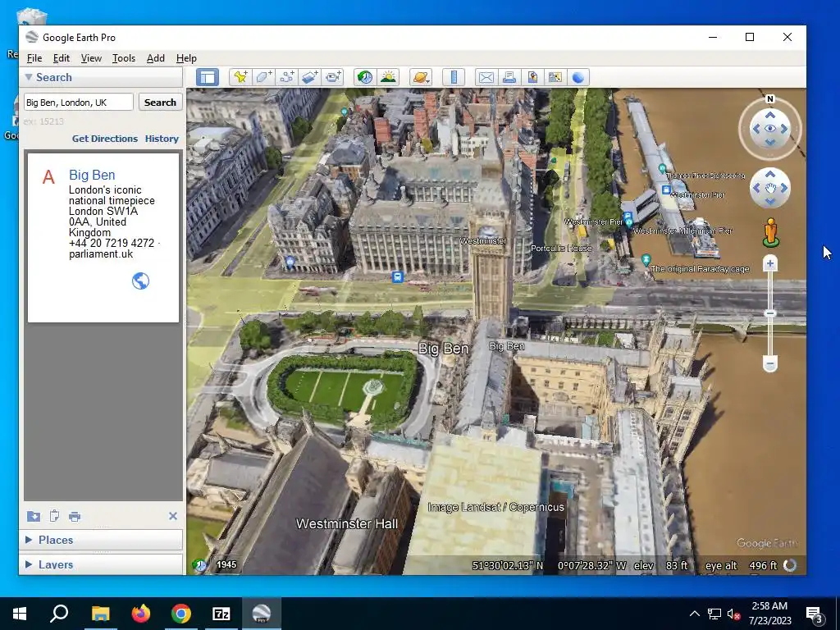This screenshot has width=840, height=630.
Task: Click the Search button
Action: point(160,103)
